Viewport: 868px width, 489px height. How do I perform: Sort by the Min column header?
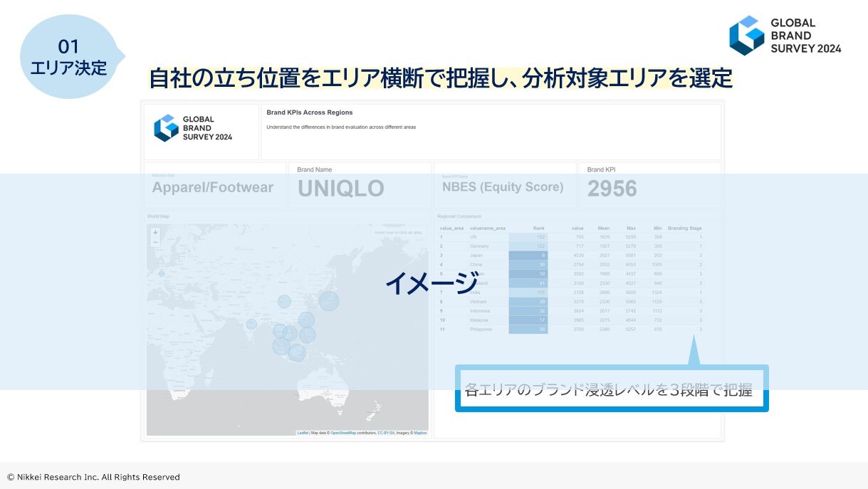pos(658,228)
